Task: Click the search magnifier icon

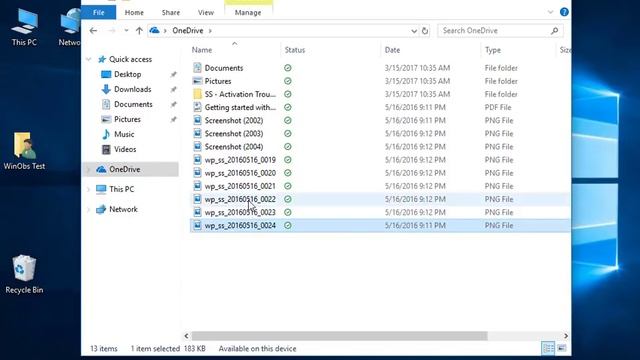Action: tap(554, 31)
